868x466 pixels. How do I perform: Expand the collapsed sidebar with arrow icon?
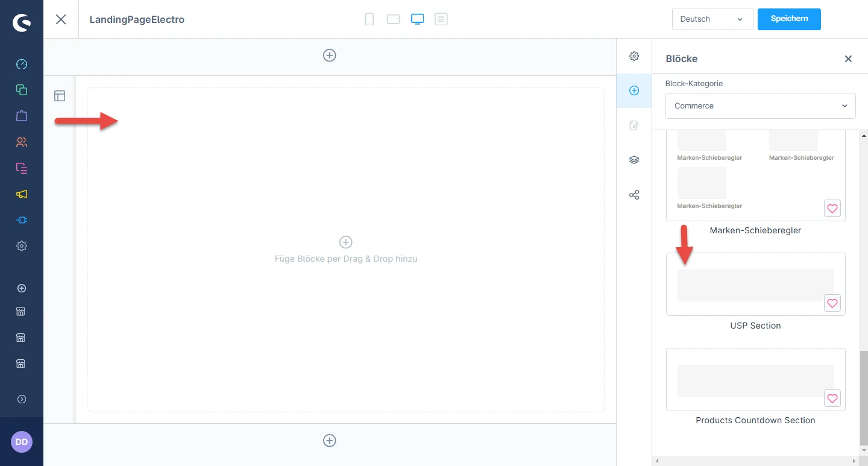point(22,399)
